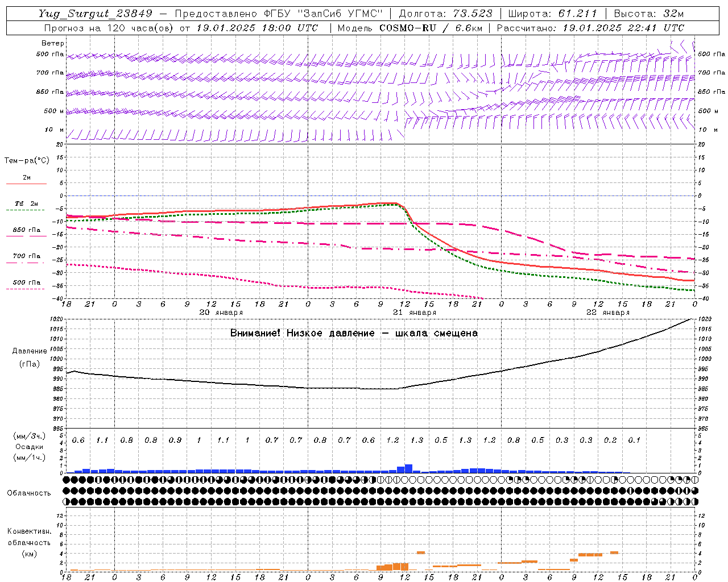Click the tallest blue precipitation bar near 12h
Screen dimensions: 728x582
[x=409, y=468]
